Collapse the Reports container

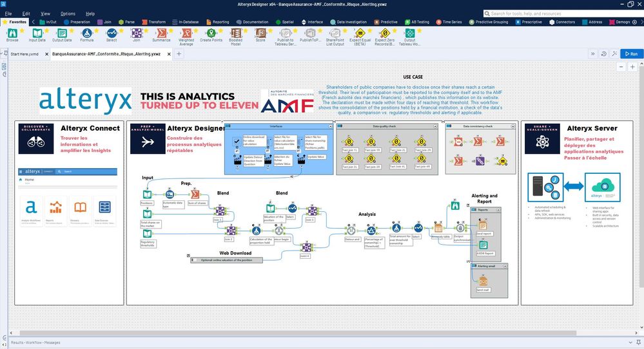coord(498,209)
